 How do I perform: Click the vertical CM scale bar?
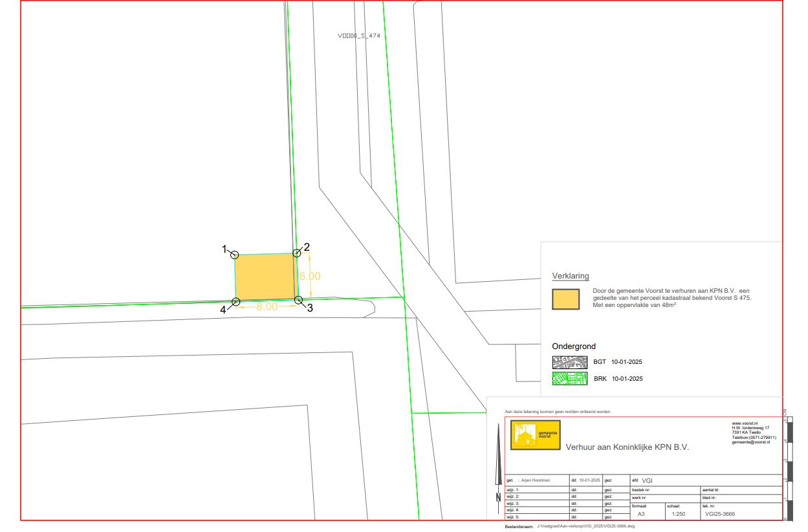787,465
